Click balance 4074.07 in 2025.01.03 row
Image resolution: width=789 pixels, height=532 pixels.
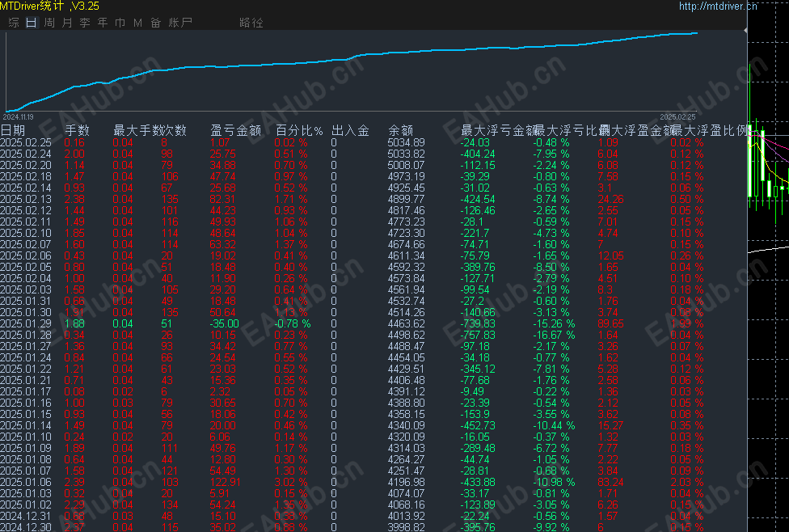pos(406,494)
